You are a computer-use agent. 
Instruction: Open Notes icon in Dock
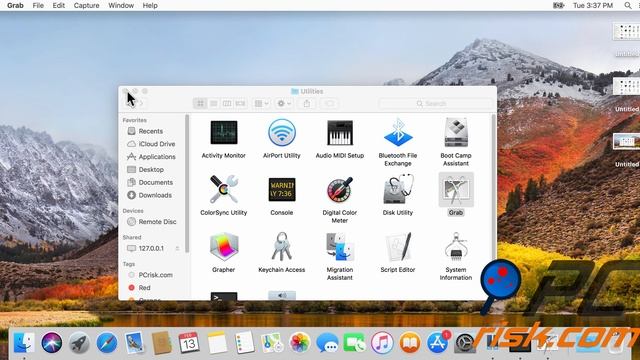click(217, 342)
